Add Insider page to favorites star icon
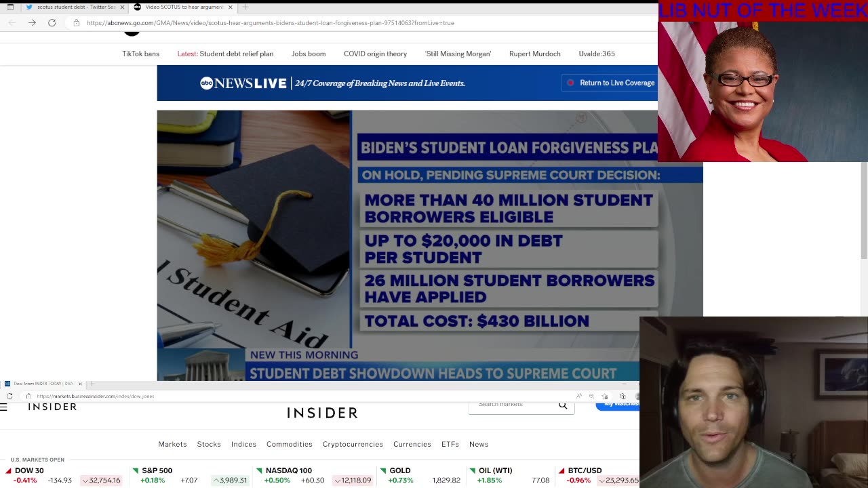Viewport: 868px width, 488px height. click(x=605, y=396)
